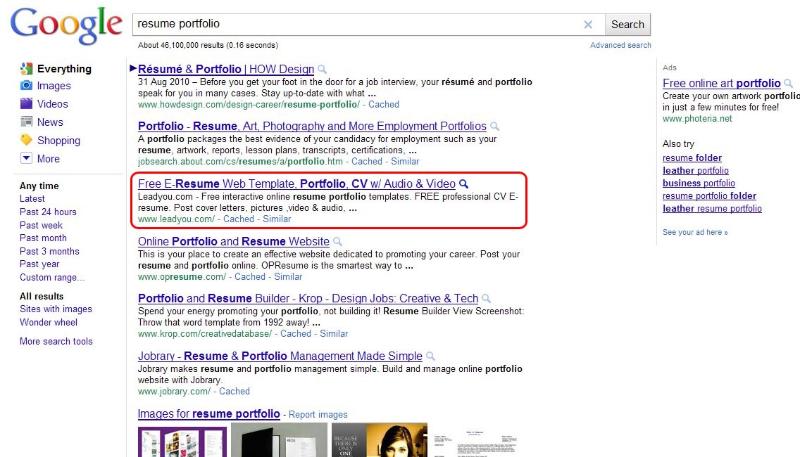Screen dimensions: 800x457
Task: Filter results to Past 3 months
Action: 49,251
